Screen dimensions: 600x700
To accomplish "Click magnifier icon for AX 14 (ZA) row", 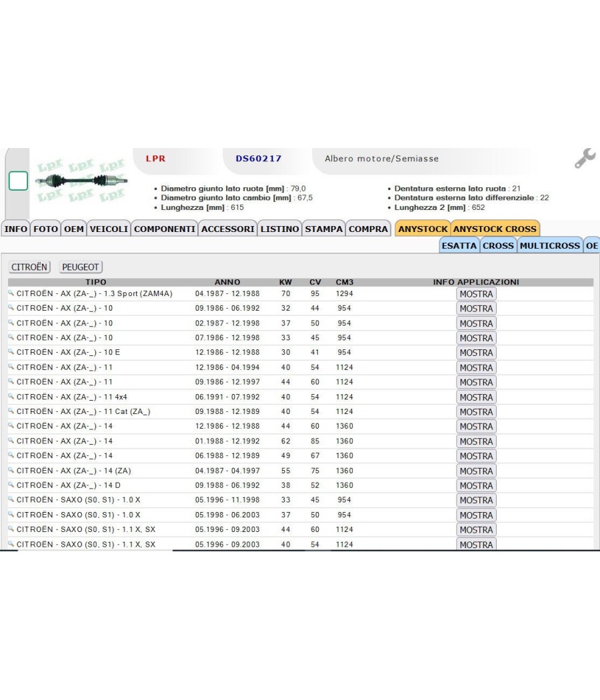I will pos(11,470).
